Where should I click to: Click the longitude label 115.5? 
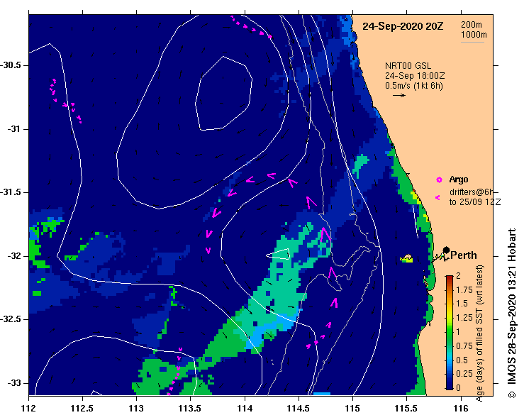pyautogui.click(x=406, y=409)
